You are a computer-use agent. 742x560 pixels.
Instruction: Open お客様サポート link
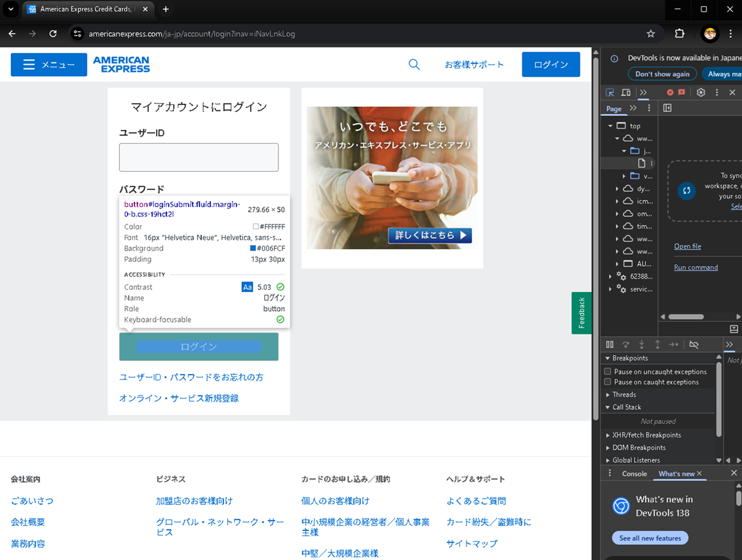tap(475, 64)
